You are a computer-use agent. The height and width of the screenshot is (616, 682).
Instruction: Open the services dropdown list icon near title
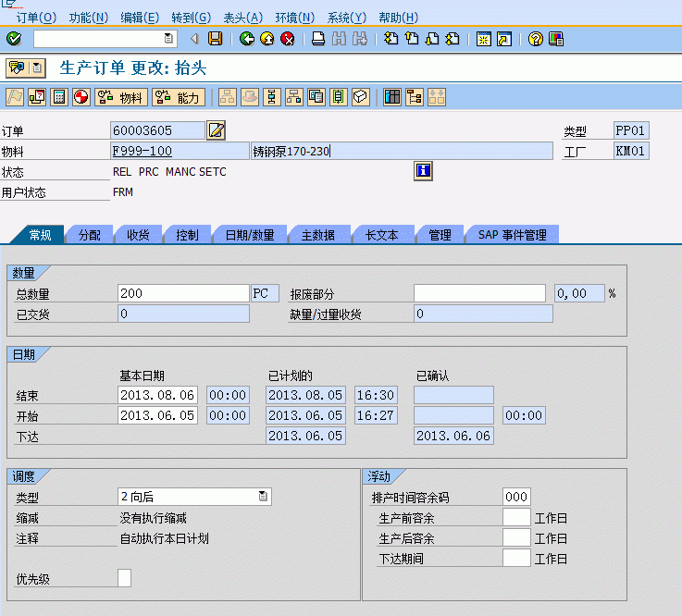(x=37, y=68)
